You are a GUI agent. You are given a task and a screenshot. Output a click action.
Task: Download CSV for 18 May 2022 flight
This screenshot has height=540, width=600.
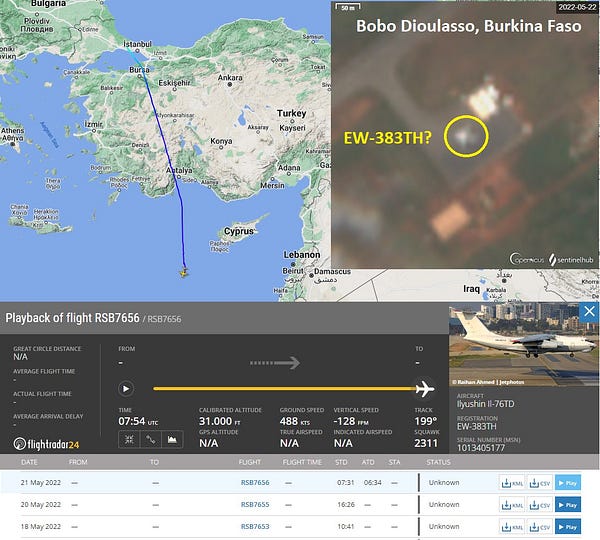tap(540, 527)
